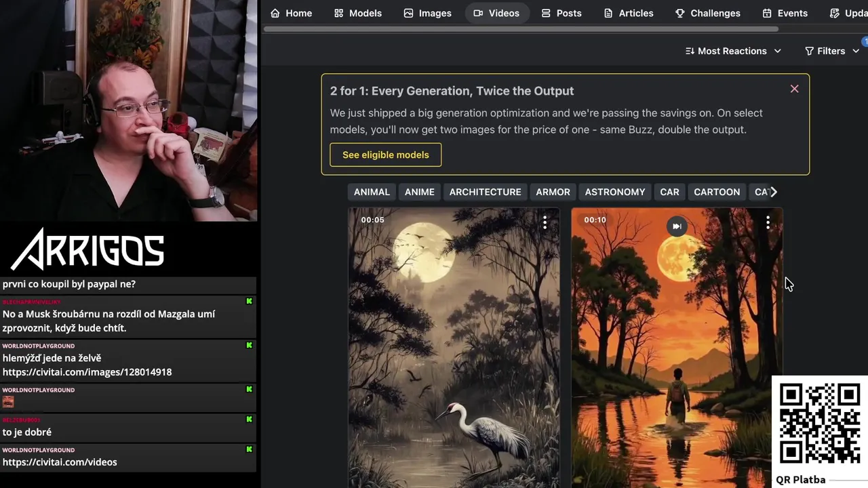Filter videos by CARTOON tag
The height and width of the screenshot is (488, 868).
pyautogui.click(x=717, y=192)
